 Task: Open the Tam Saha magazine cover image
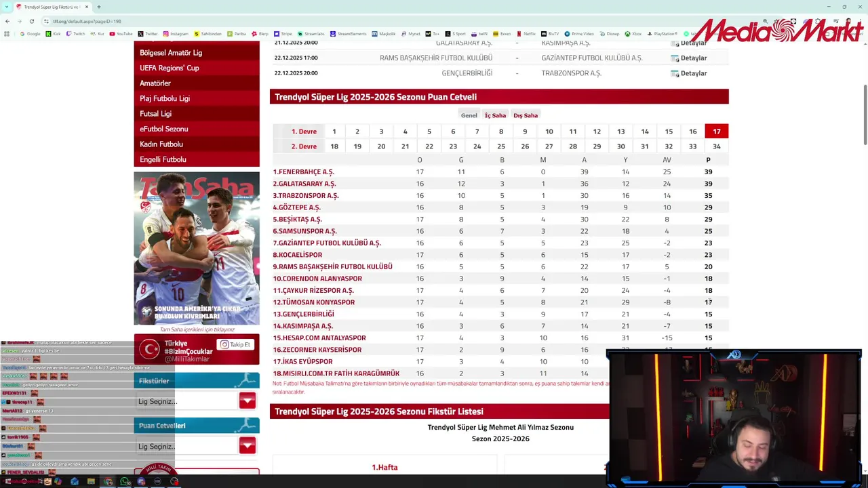(x=197, y=248)
